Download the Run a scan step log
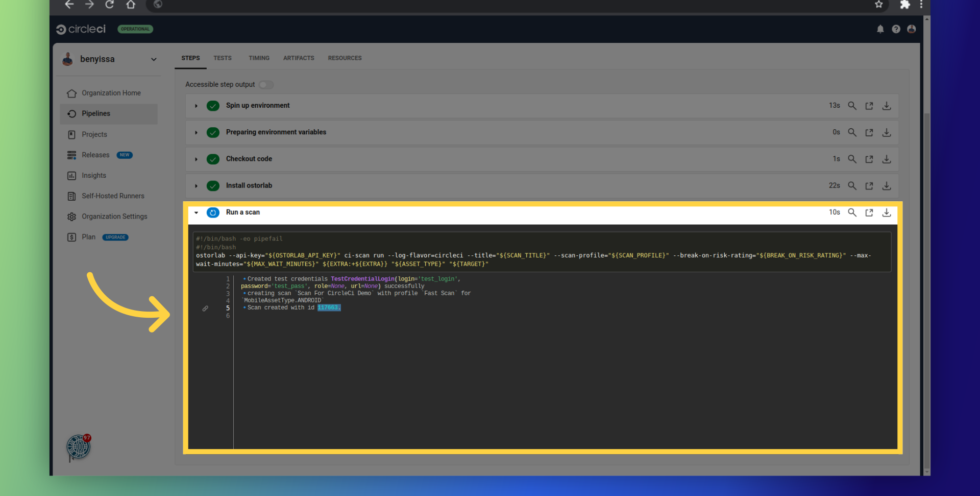This screenshot has height=496, width=980. pyautogui.click(x=887, y=212)
